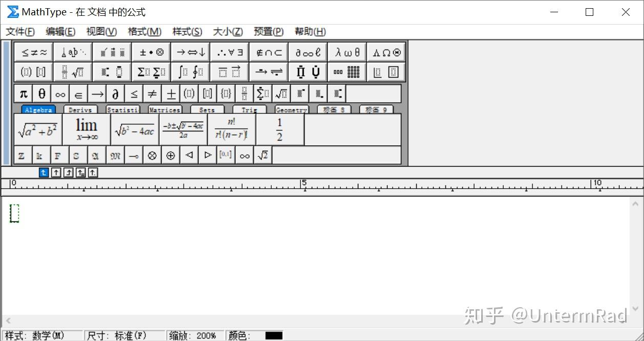Insert infinity symbol next to theta
Image resolution: width=644 pixels, height=341 pixels.
point(60,94)
